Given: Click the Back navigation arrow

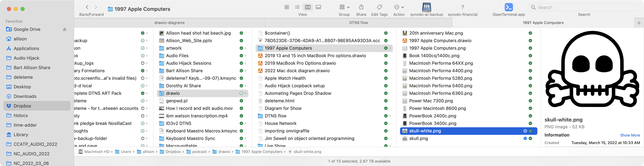Looking at the screenshot, I should coord(87,7).
